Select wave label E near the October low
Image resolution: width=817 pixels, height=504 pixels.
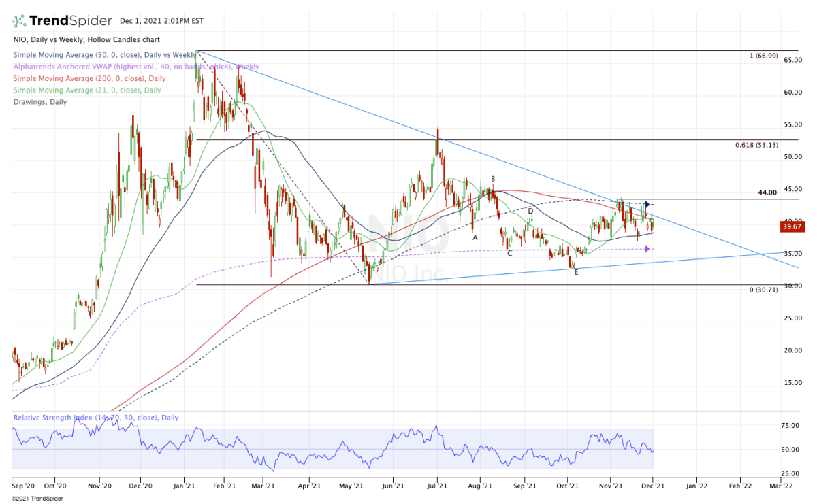point(576,272)
